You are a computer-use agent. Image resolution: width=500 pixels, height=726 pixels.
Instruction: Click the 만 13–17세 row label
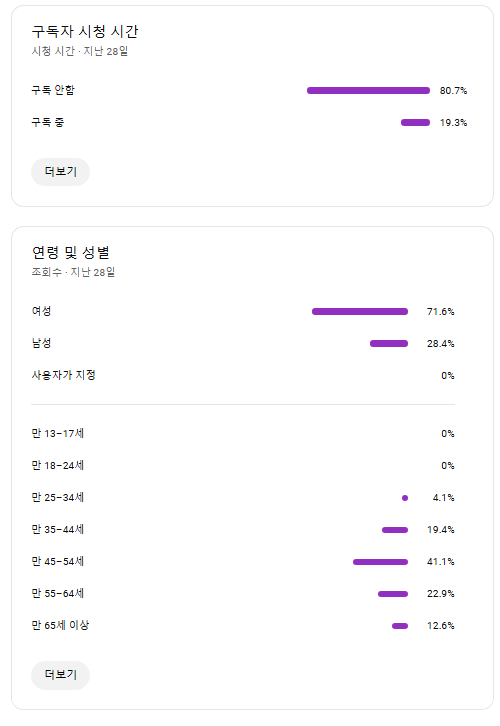tap(57, 433)
